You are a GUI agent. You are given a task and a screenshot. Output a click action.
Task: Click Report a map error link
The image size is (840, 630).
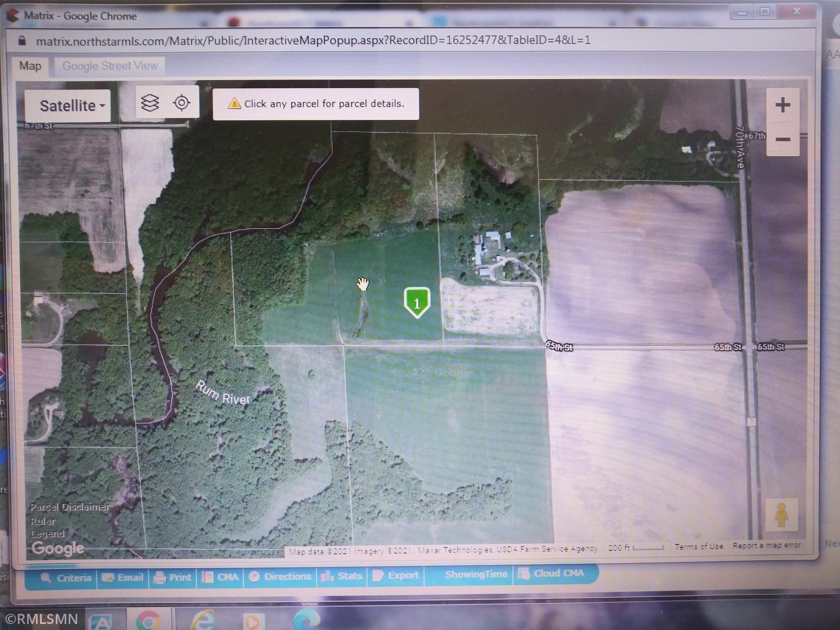coord(766,546)
